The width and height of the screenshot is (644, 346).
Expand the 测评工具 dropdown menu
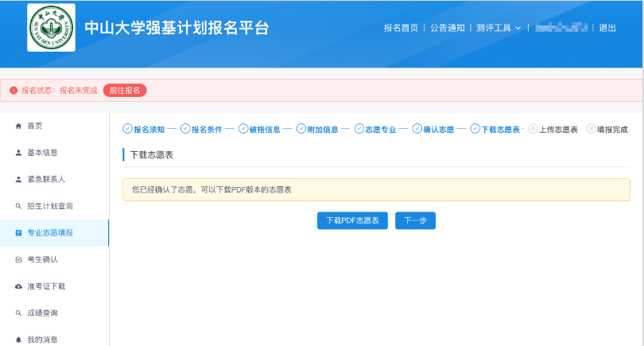click(x=499, y=28)
